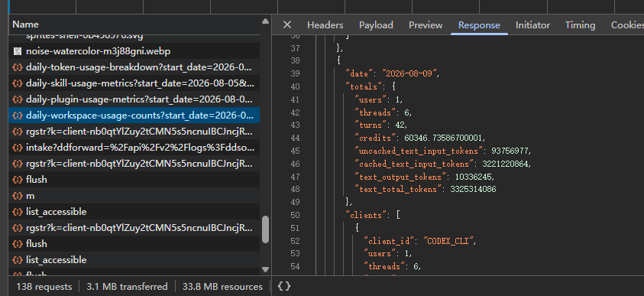Select daily-skill-usage-metrics request
The width and height of the screenshot is (644, 296).
[x=134, y=83]
